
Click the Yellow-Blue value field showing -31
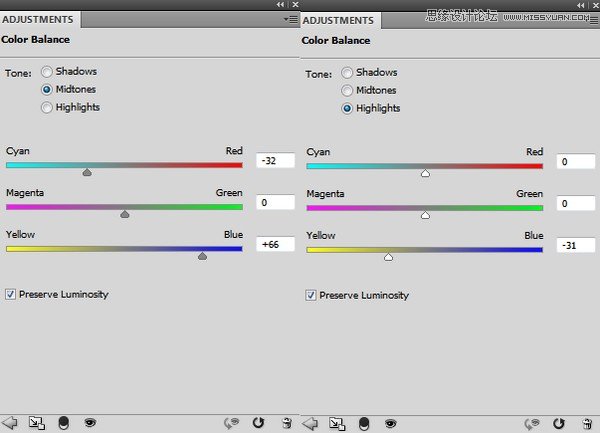point(575,245)
